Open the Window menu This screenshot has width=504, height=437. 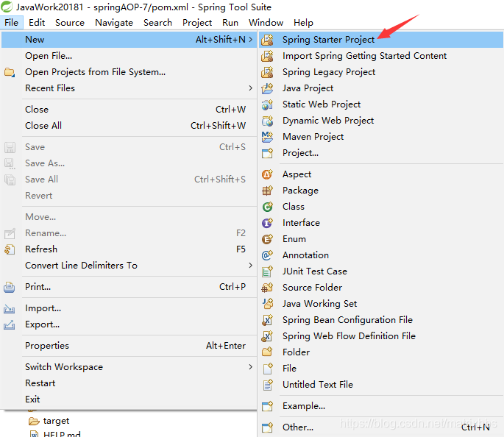pyautogui.click(x=266, y=23)
